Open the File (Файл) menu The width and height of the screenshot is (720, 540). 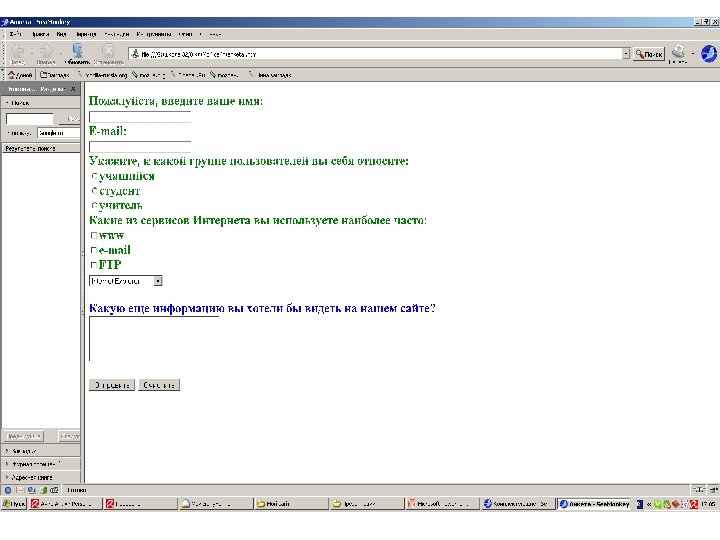point(16,34)
